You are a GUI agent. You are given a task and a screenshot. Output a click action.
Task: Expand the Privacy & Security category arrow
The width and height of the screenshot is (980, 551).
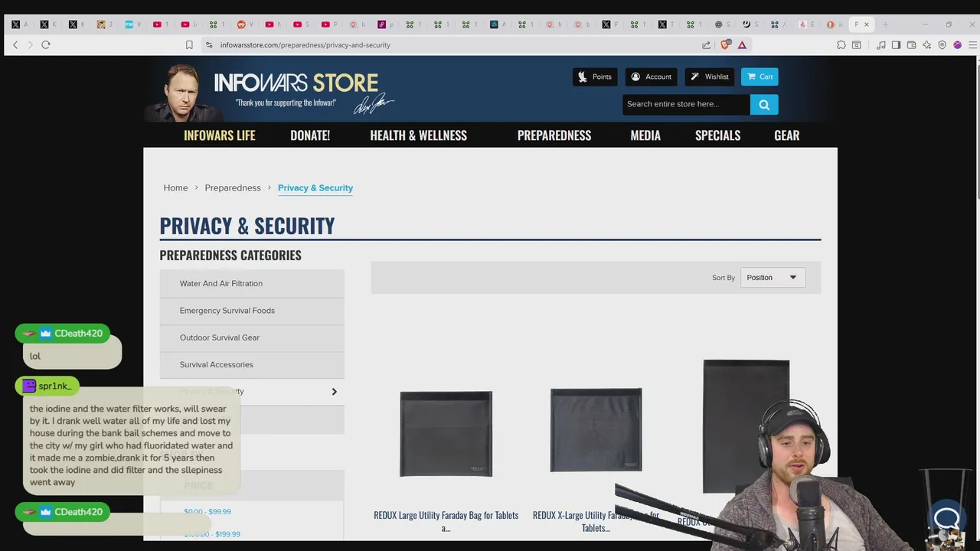pos(334,392)
